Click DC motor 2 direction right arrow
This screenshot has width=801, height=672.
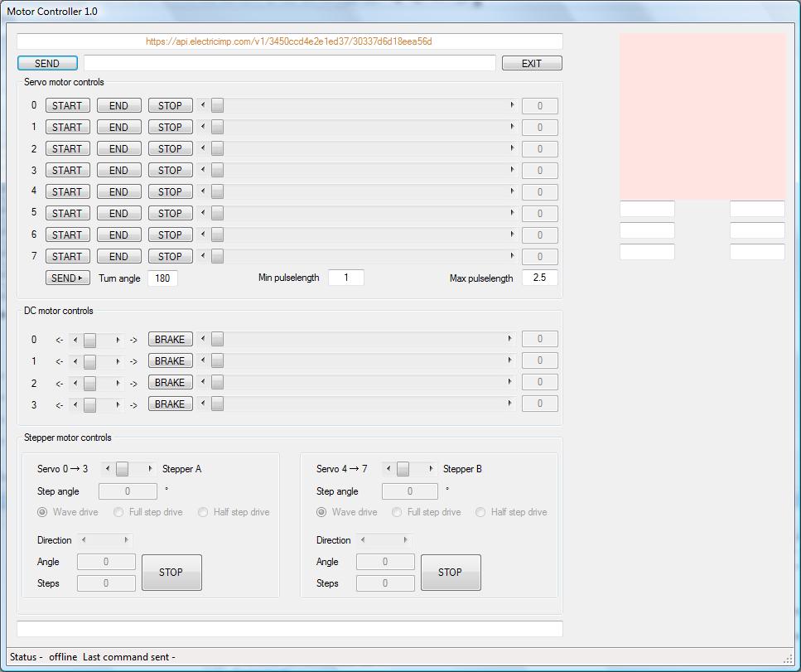tap(118, 383)
